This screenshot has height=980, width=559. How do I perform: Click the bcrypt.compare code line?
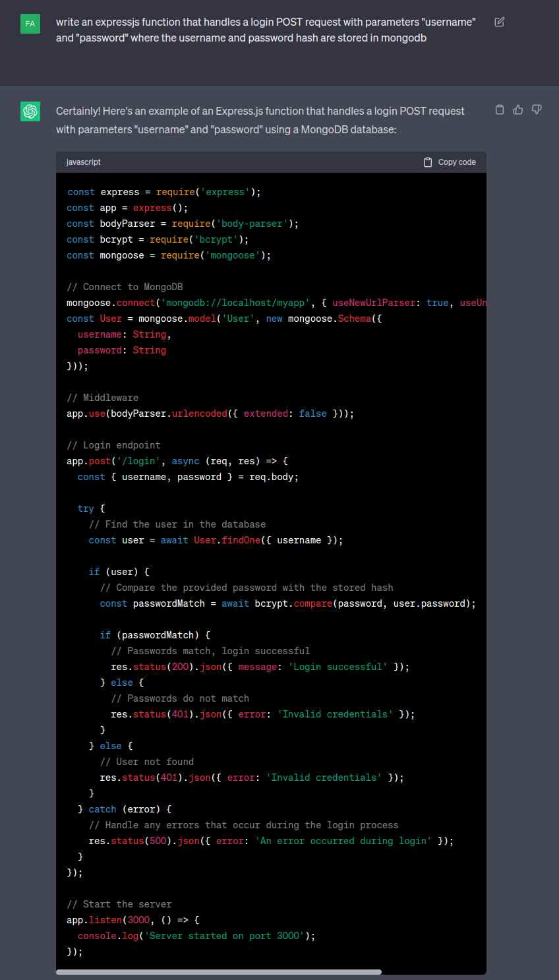click(287, 603)
